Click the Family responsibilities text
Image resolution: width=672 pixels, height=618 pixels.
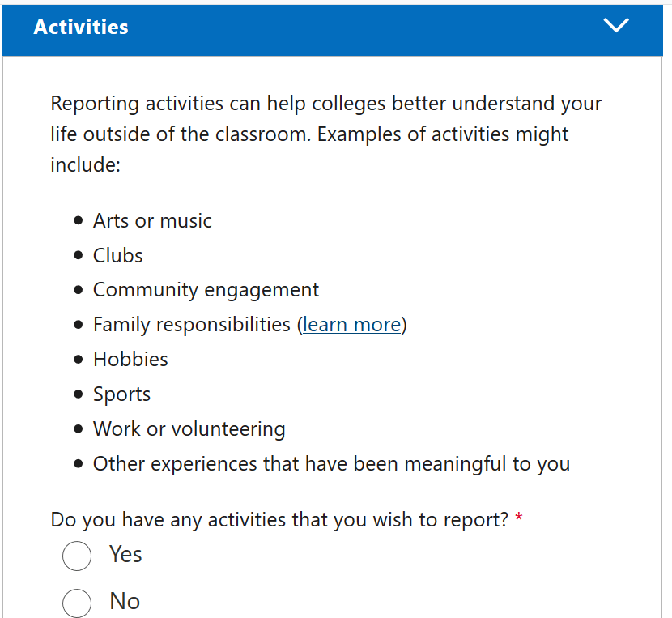click(192, 325)
